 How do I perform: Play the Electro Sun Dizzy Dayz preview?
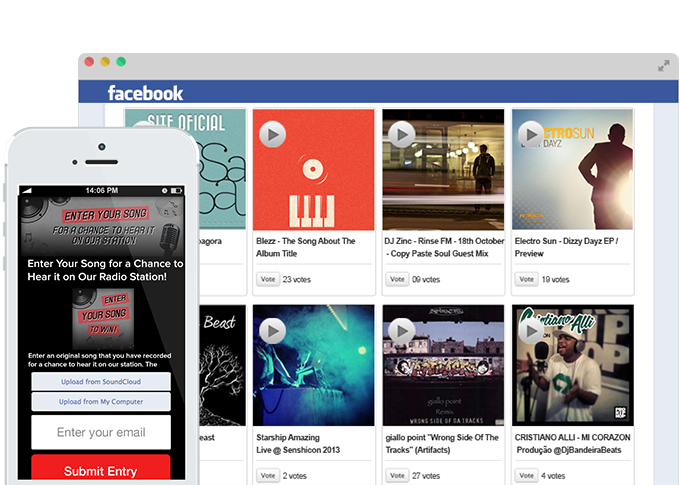coord(531,135)
